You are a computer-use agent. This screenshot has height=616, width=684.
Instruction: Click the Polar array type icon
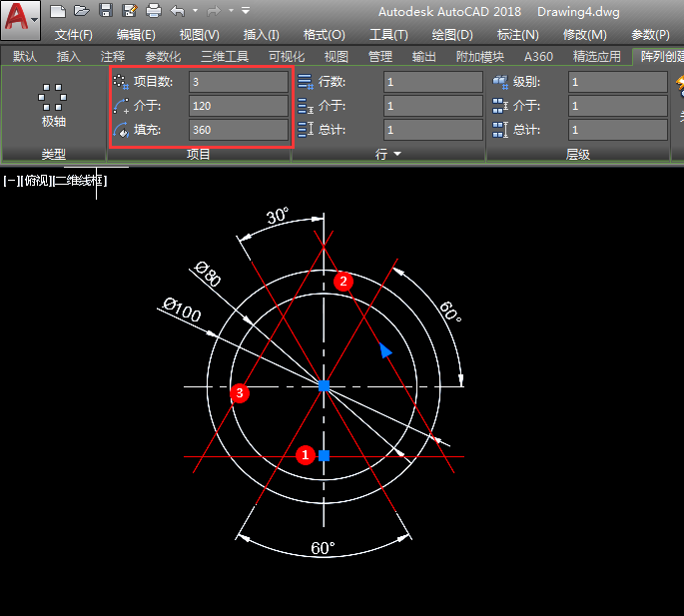point(53,98)
